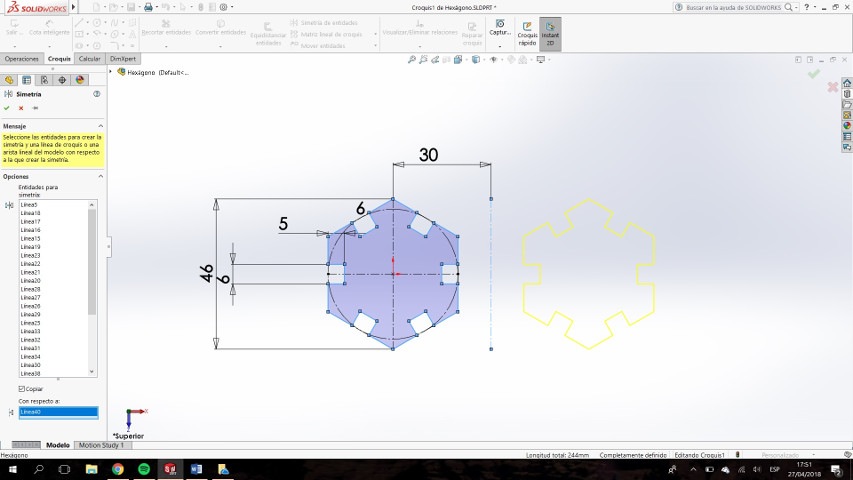The width and height of the screenshot is (853, 480).
Task: Open PropertyManager tab icon
Action: point(27,80)
